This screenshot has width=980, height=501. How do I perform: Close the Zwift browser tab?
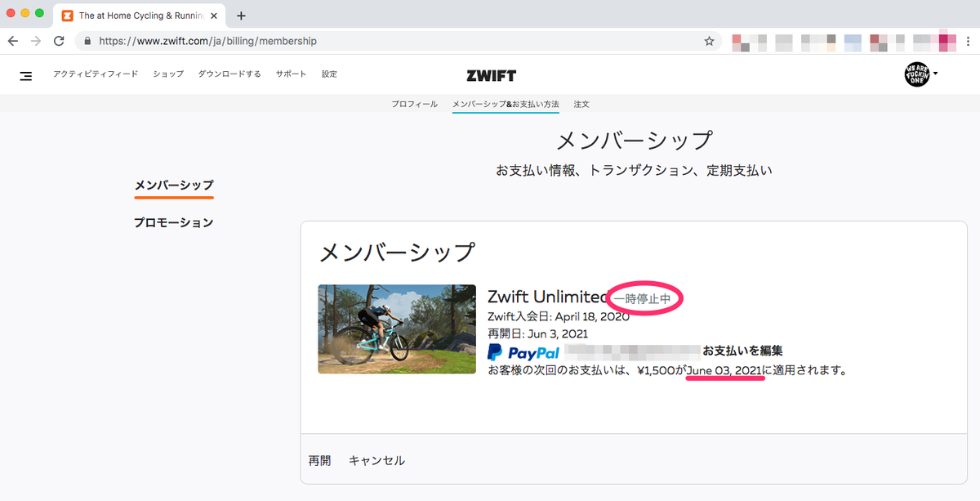(214, 16)
